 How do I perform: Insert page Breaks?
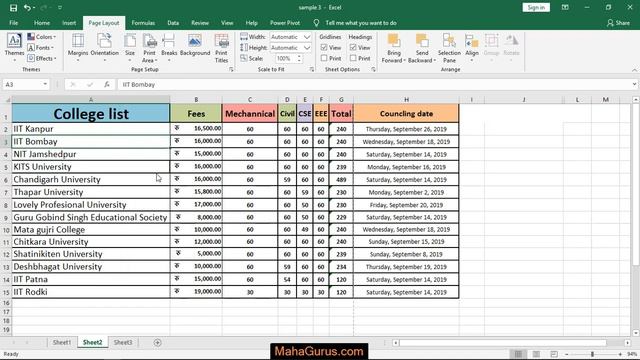point(169,47)
